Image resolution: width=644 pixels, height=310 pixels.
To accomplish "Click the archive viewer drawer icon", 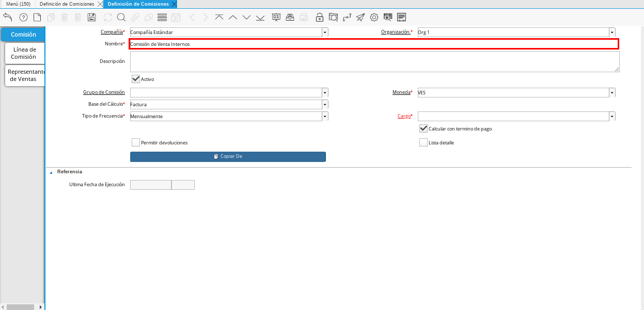I will point(290,17).
